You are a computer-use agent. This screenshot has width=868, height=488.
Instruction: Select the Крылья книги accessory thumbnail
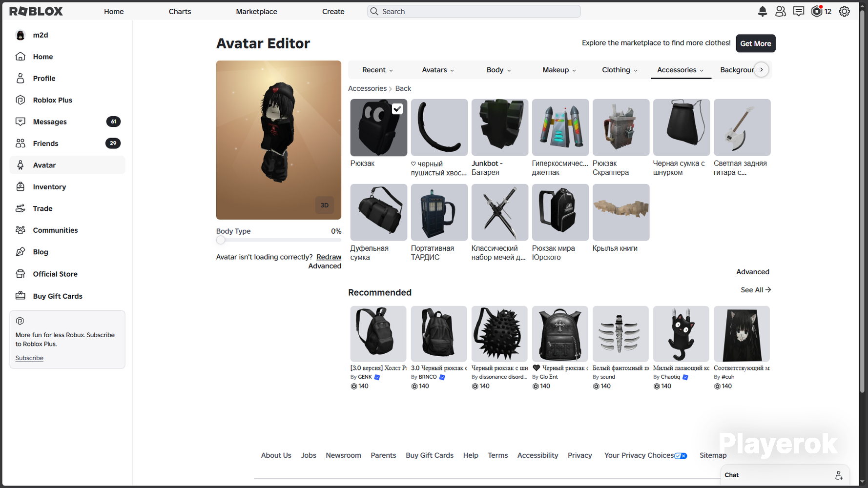tap(621, 212)
